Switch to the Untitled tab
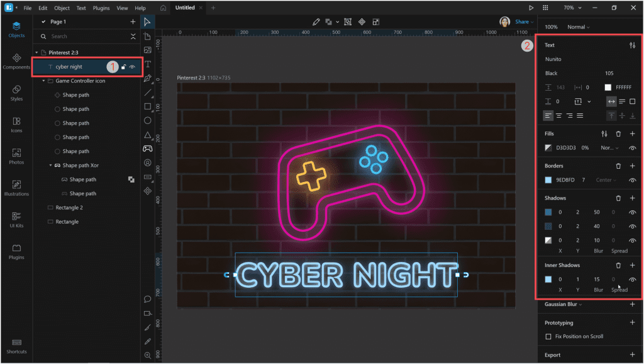The height and width of the screenshot is (364, 644). pyautogui.click(x=185, y=8)
